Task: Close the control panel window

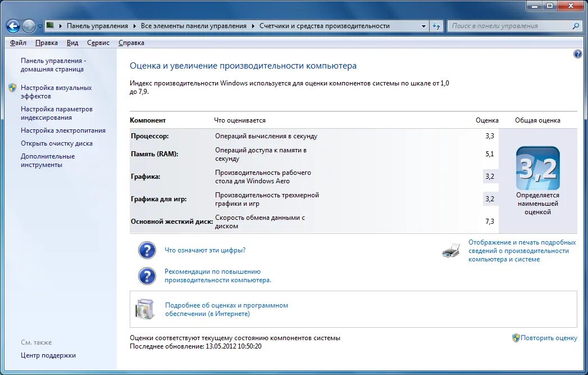Action: (x=571, y=6)
